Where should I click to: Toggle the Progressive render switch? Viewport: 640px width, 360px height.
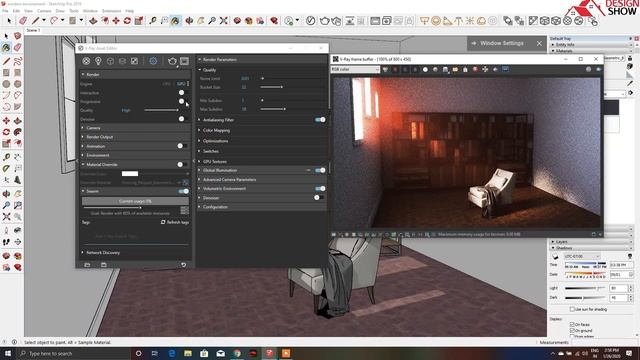pos(182,101)
